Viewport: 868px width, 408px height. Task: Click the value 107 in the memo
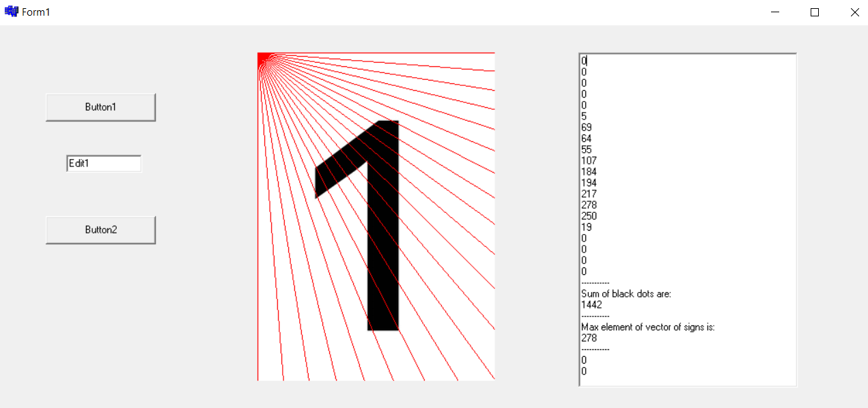[589, 161]
